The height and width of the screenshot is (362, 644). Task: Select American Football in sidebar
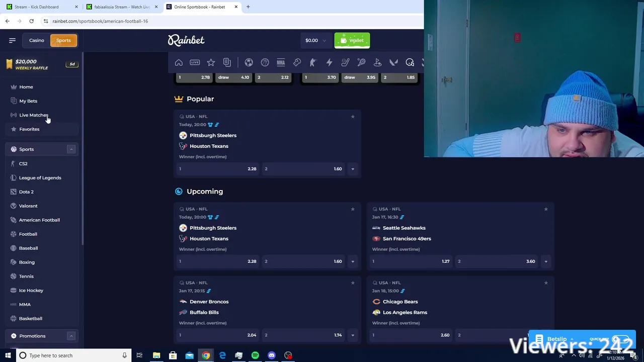coord(42,220)
